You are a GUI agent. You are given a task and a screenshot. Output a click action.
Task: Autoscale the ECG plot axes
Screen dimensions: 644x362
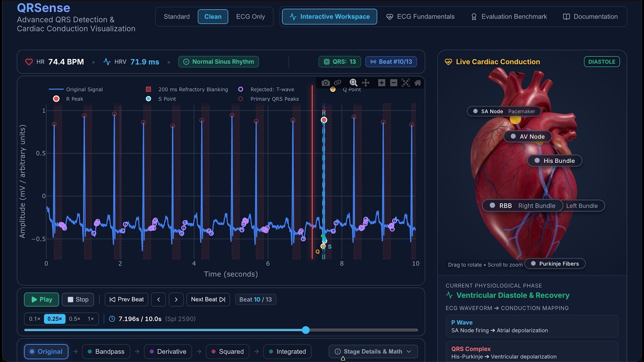tap(406, 83)
